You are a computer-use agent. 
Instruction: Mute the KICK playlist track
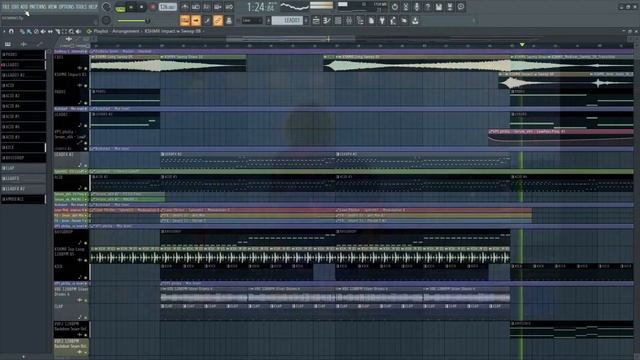[85, 278]
